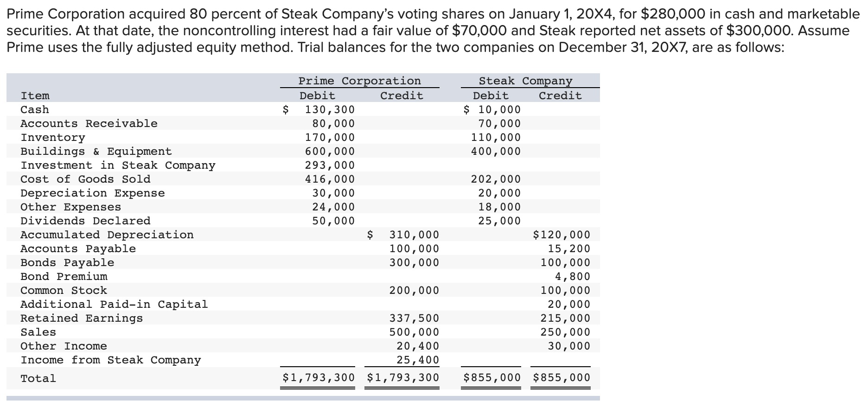Click Prime's Sales credit of 500,000
This screenshot has height=420, width=868.
(414, 332)
